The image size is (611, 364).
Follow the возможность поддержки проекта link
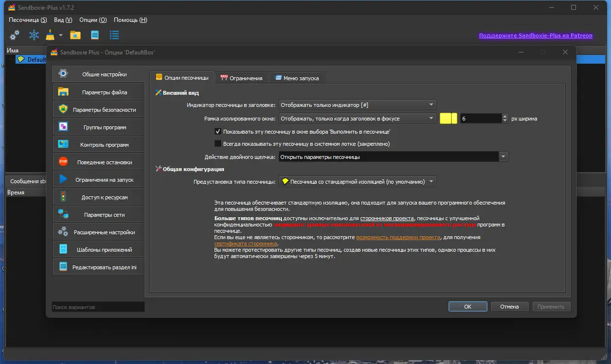[x=398, y=237]
